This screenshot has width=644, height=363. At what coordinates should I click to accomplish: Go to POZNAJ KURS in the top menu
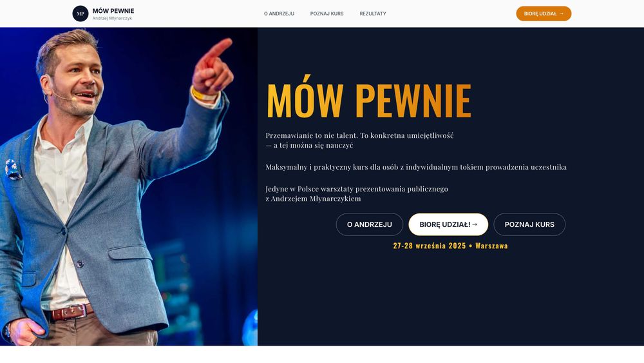[327, 14]
